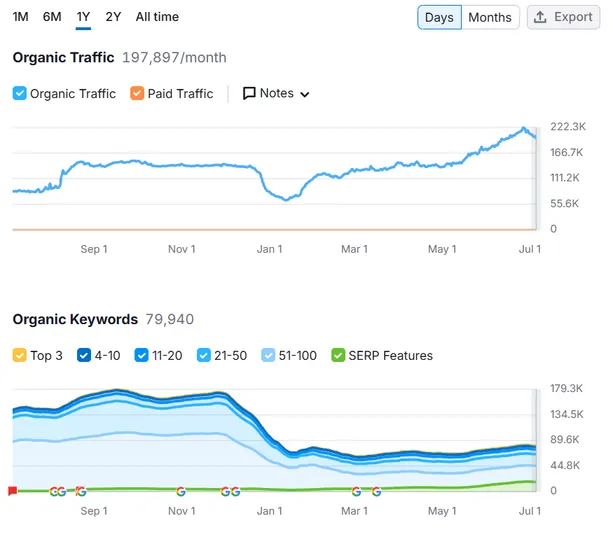Switch chart granularity to Months
This screenshot has height=544, width=613.
tap(490, 17)
